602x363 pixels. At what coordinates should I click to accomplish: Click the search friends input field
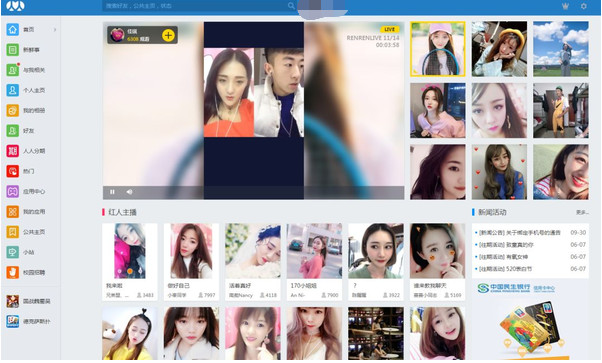point(196,6)
